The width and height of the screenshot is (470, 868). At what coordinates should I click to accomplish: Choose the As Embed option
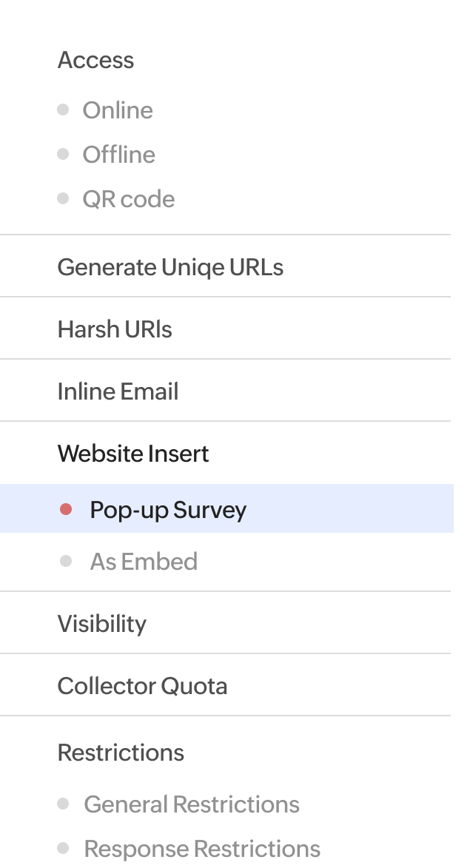[x=144, y=562]
